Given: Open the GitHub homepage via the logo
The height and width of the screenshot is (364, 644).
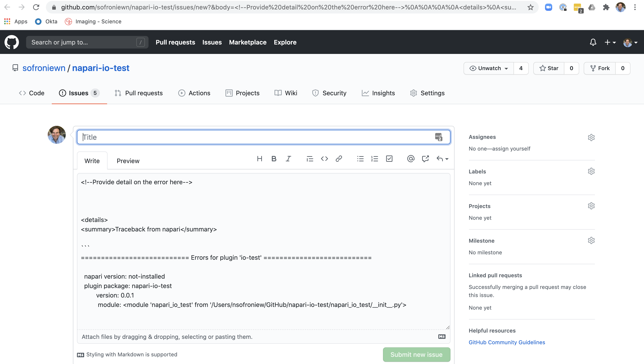Looking at the screenshot, I should [11, 42].
